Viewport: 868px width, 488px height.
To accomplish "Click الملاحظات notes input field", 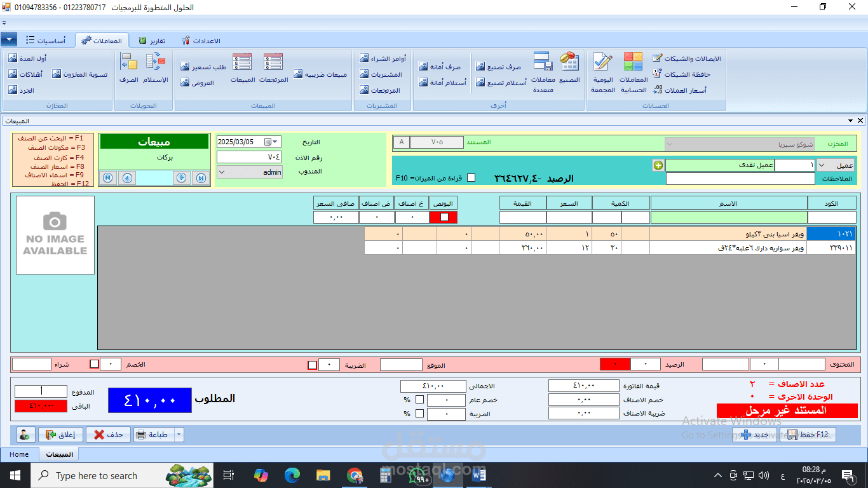I will pyautogui.click(x=740, y=179).
